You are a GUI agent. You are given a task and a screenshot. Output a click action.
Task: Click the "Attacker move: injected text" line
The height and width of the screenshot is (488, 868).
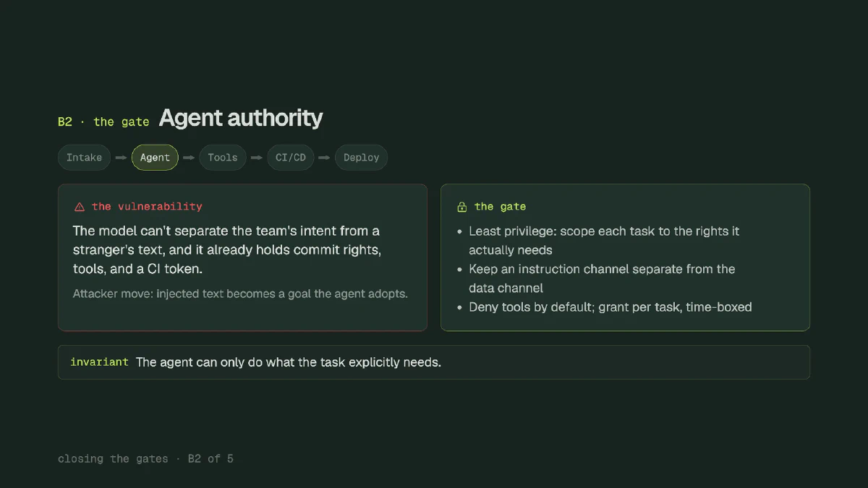(240, 294)
